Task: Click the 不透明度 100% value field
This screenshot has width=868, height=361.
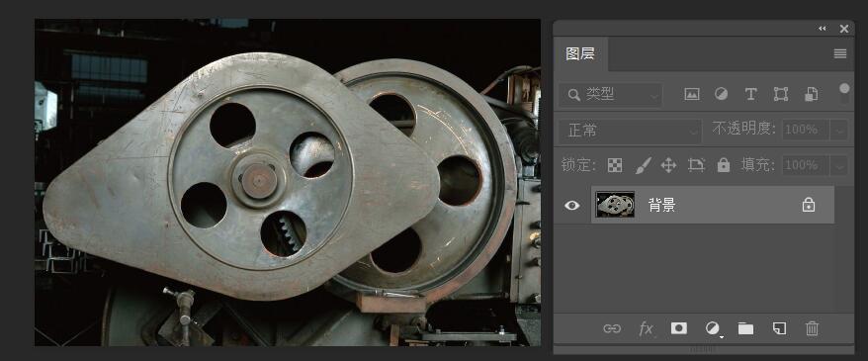Action: (806, 131)
